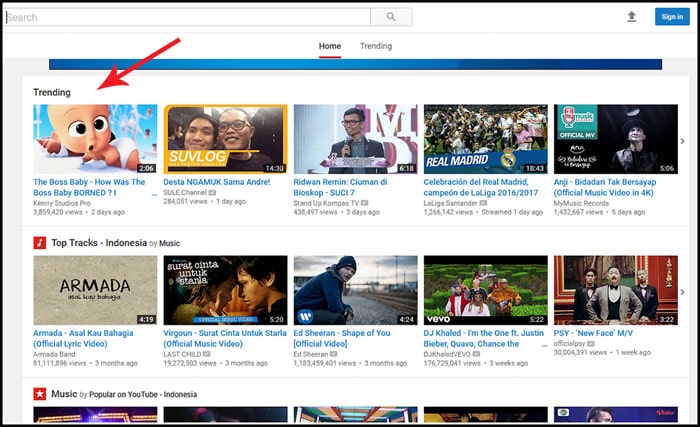Visit the Armada Band channel
This screenshot has width=700, height=427.
point(54,354)
